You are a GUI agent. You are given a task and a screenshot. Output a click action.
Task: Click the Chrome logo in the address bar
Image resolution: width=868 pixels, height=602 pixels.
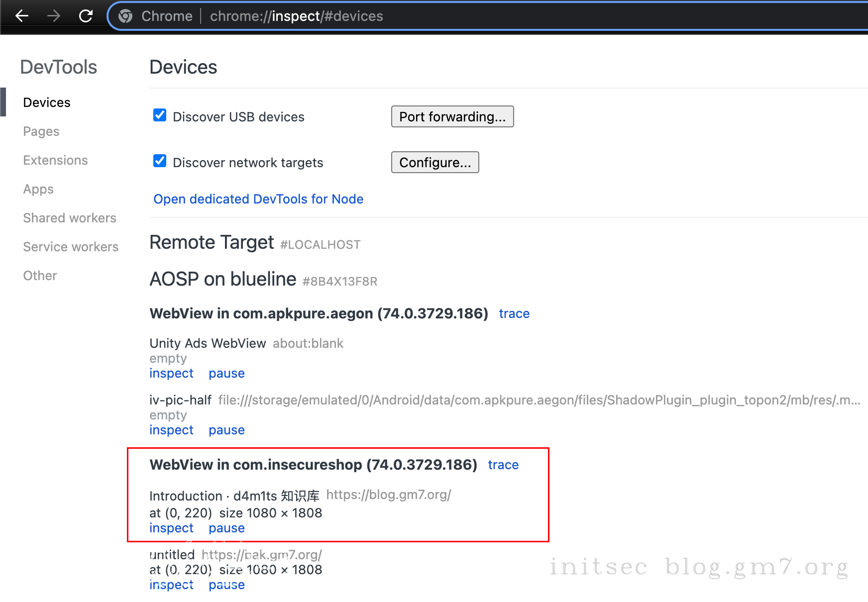[126, 16]
